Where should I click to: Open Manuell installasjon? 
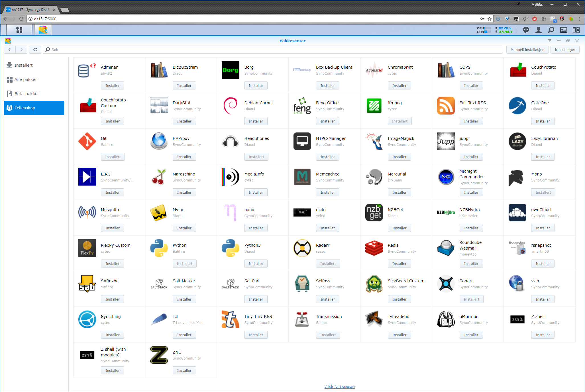pyautogui.click(x=527, y=49)
